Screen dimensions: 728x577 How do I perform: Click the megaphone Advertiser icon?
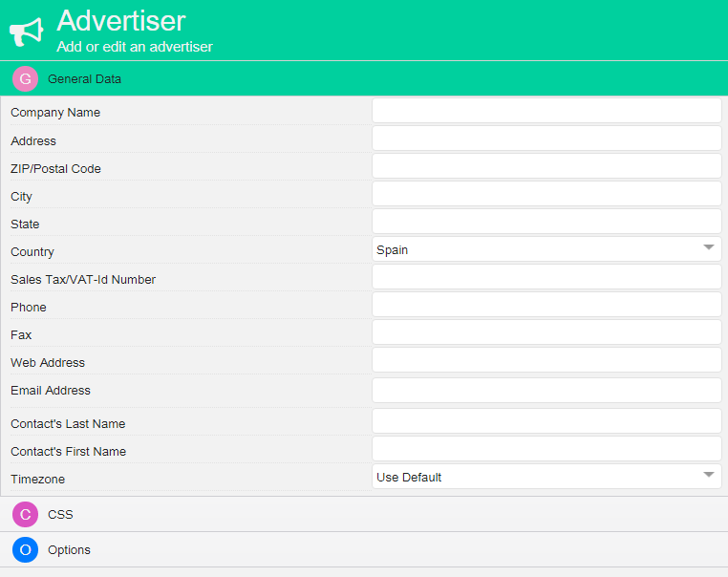pos(27,32)
